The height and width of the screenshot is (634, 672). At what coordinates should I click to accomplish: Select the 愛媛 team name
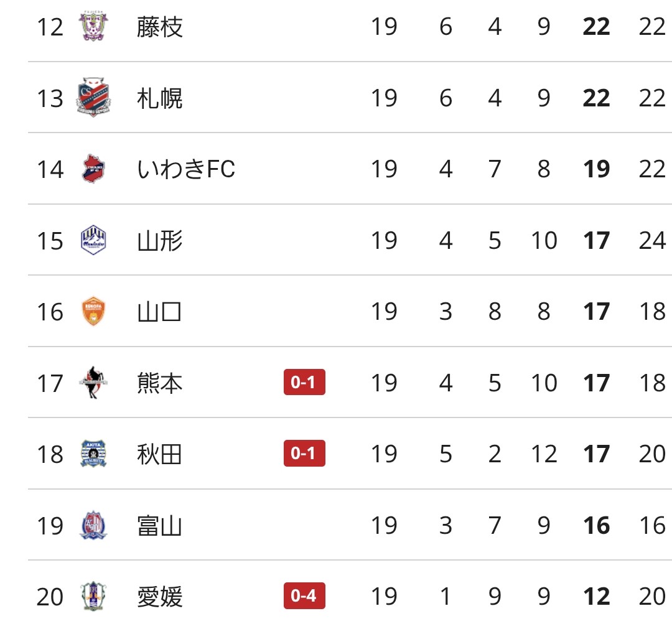(160, 596)
